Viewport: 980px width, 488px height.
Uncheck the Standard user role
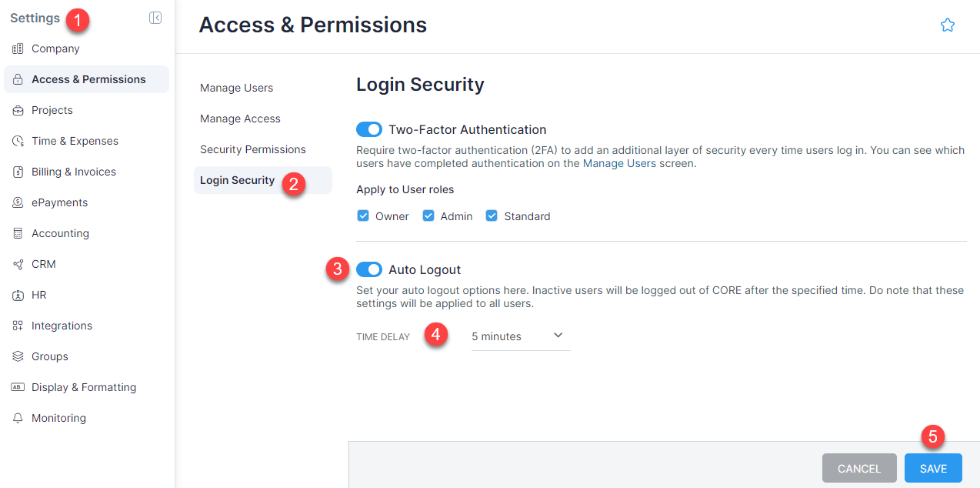[491, 216]
